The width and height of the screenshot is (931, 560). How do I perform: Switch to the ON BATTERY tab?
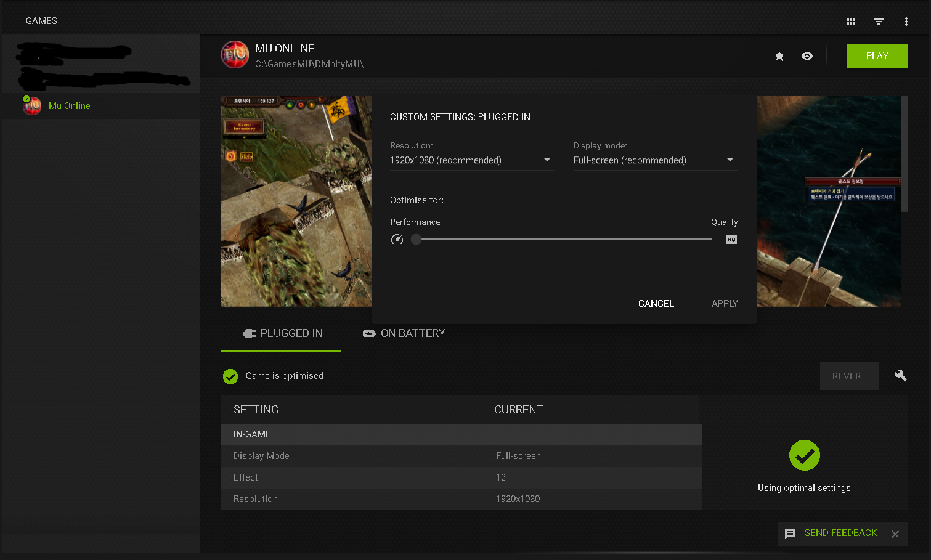pyautogui.click(x=404, y=333)
